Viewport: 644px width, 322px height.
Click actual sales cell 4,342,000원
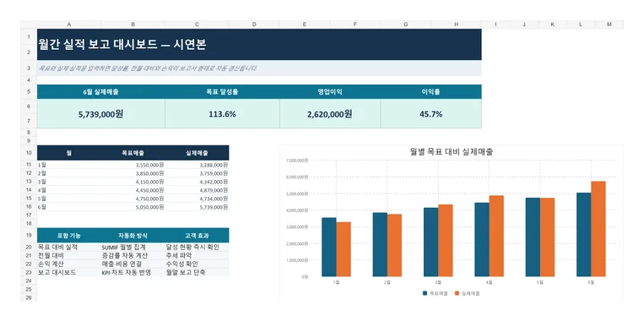[x=198, y=182]
